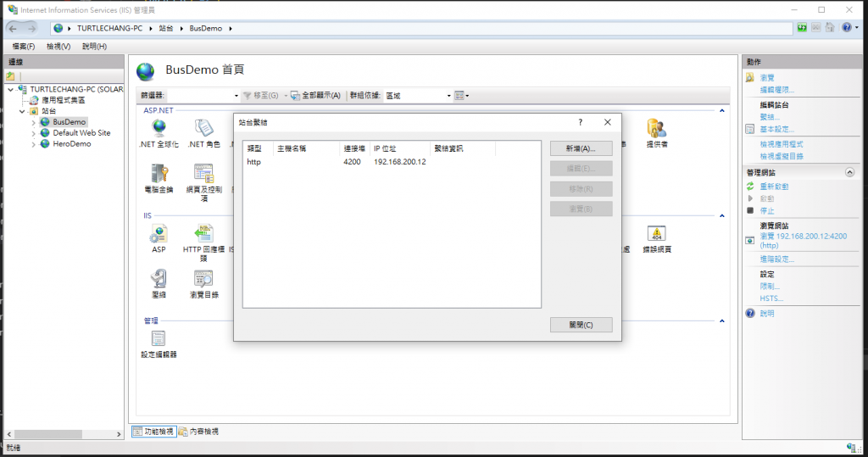The height and width of the screenshot is (457, 868).
Task: Select the HTTP 回應標頭 feature icon
Action: pyautogui.click(x=203, y=242)
